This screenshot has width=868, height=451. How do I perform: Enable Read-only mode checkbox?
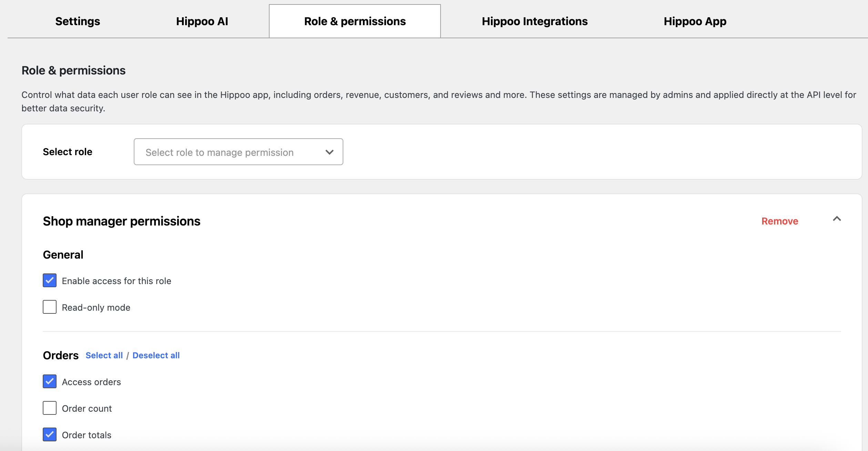[x=50, y=307]
